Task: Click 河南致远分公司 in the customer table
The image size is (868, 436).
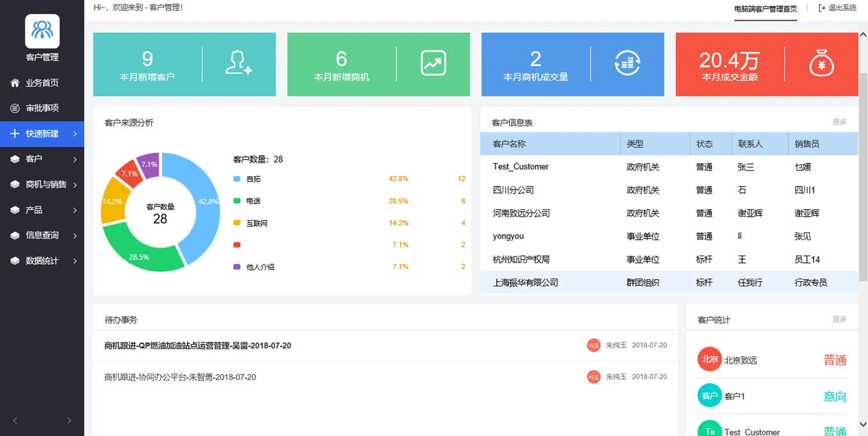Action: coord(521,213)
